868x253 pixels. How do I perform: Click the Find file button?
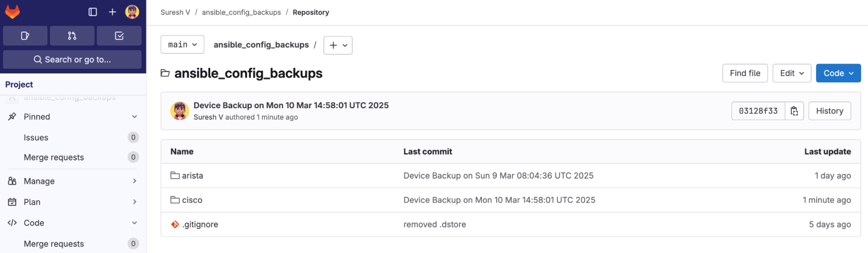(x=745, y=73)
